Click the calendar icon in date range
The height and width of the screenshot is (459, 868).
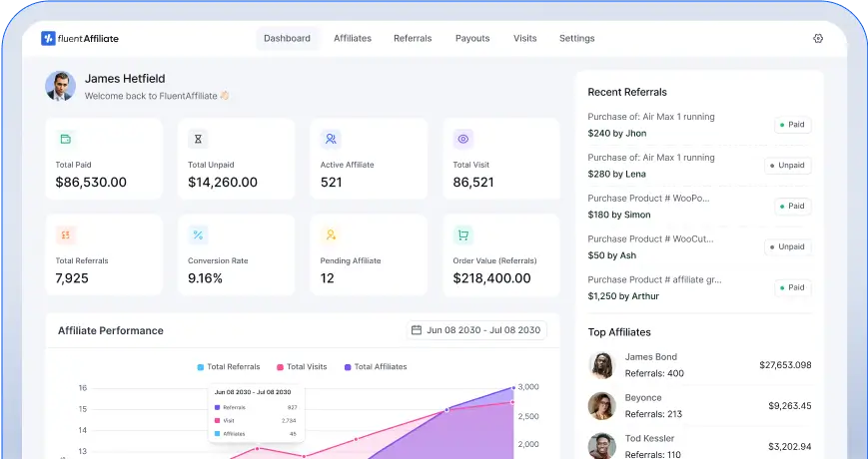(x=417, y=330)
